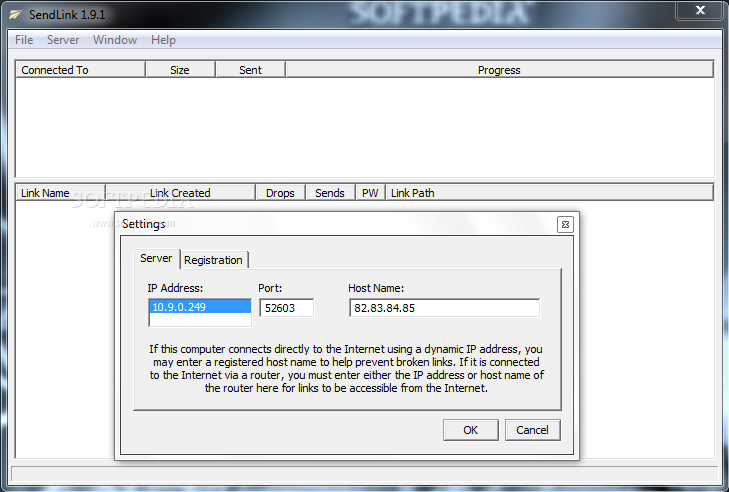729x492 pixels.
Task: Switch to the Registration tab
Action: tap(213, 260)
